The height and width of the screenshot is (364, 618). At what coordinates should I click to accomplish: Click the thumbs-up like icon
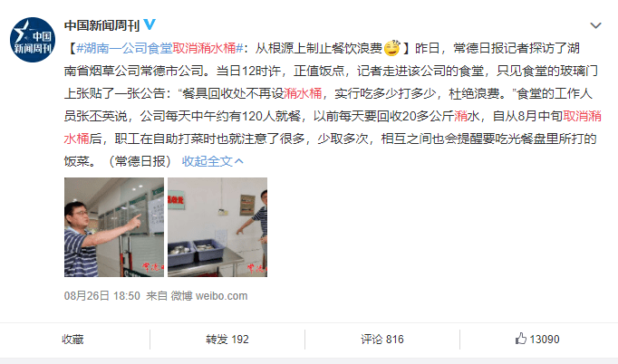click(521, 339)
